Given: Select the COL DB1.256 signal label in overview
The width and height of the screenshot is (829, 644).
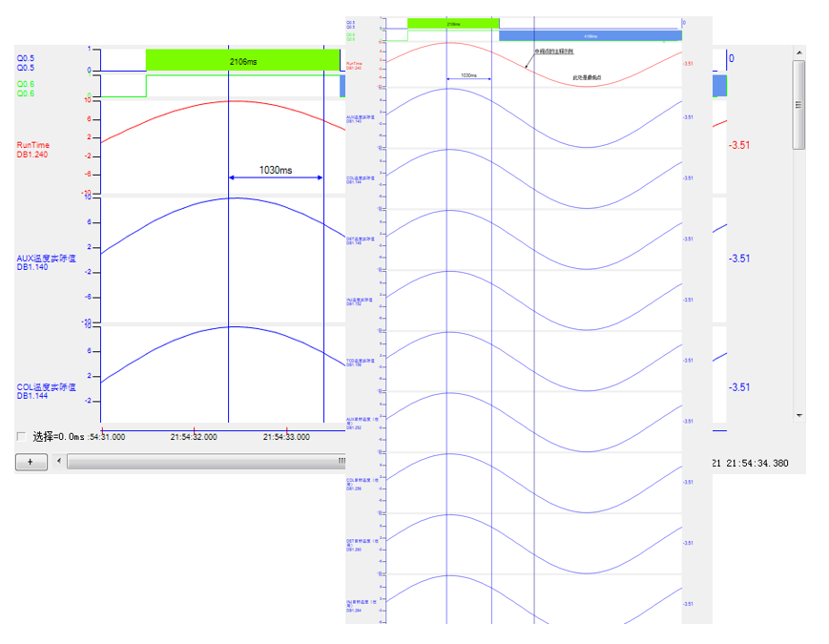Looking at the screenshot, I should (x=363, y=484).
